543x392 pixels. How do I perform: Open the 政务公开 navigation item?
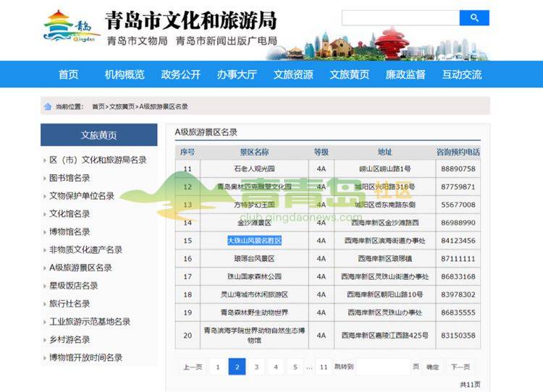[x=180, y=74]
